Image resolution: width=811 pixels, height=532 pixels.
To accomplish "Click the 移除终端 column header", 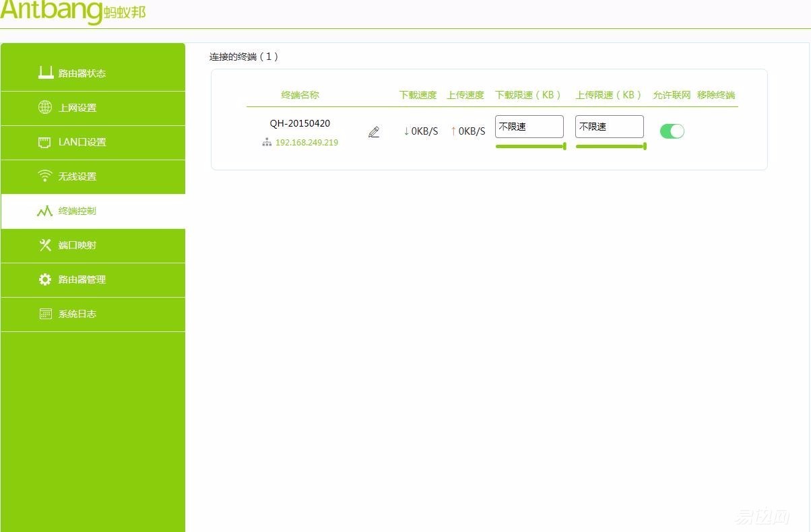I will point(716,95).
